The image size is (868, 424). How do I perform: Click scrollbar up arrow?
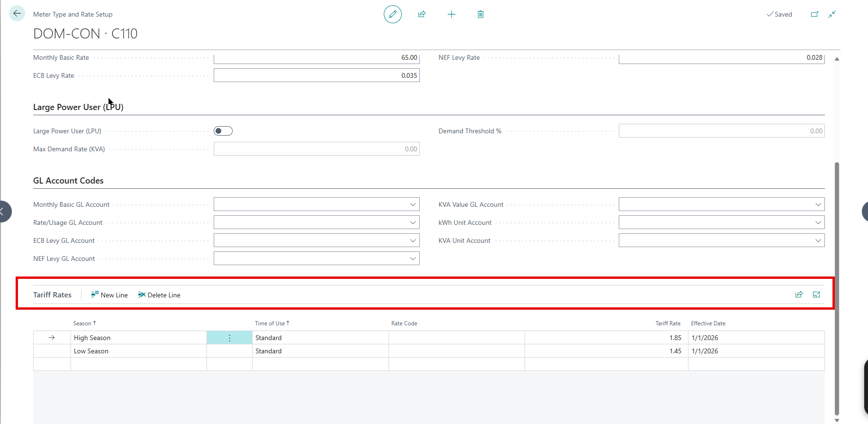(837, 59)
